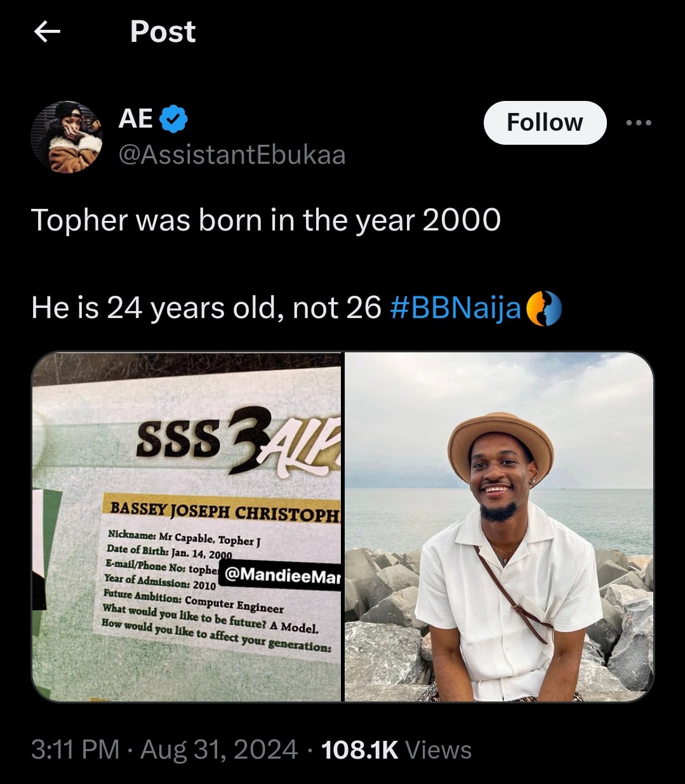This screenshot has height=784, width=685.
Task: Open the three-dot more options menu
Action: click(638, 123)
